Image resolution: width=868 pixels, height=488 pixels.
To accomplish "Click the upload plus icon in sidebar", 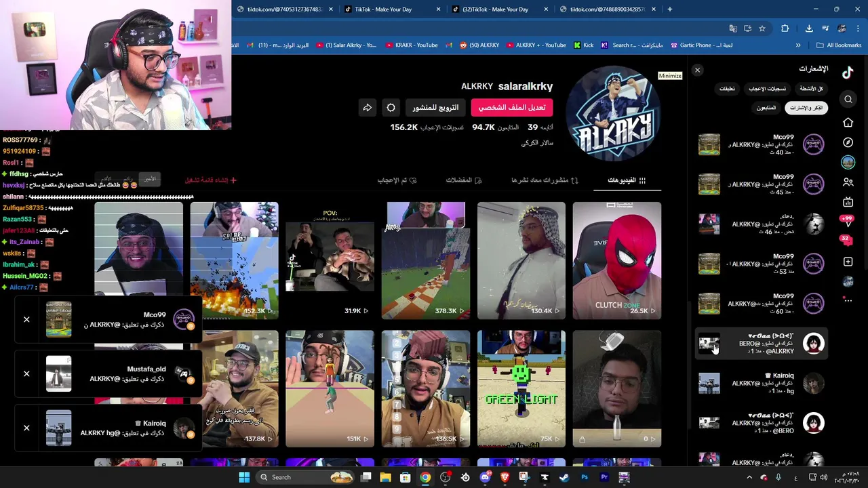I will click(848, 262).
